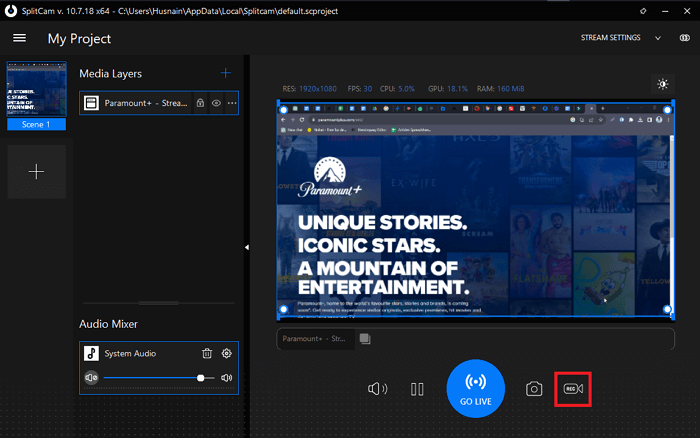Click the icon right of stream settings chevron
This screenshot has width=700, height=438.
(x=684, y=38)
